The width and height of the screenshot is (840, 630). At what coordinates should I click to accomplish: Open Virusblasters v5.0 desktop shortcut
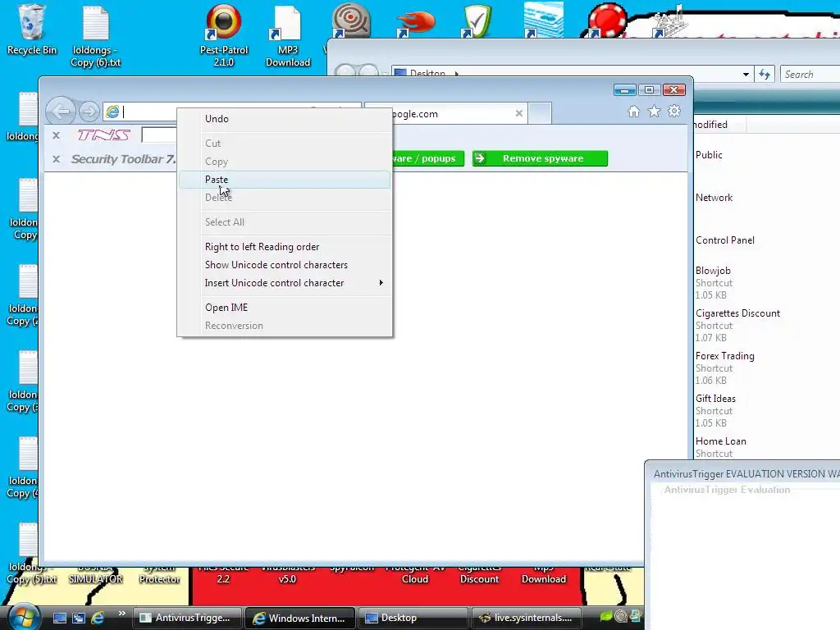click(287, 575)
